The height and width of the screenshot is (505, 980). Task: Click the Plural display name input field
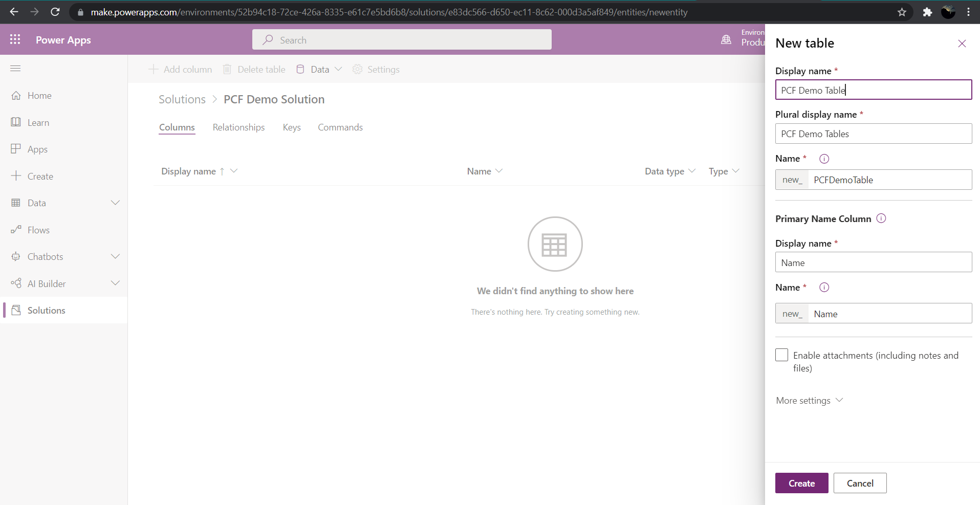(x=873, y=134)
